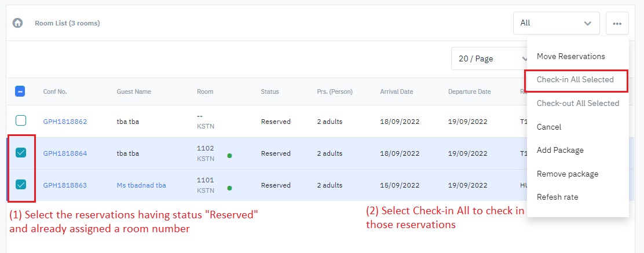Viewport: 644px width, 253px height.
Task: Choose Check-out All Selected menu option
Action: click(x=577, y=103)
